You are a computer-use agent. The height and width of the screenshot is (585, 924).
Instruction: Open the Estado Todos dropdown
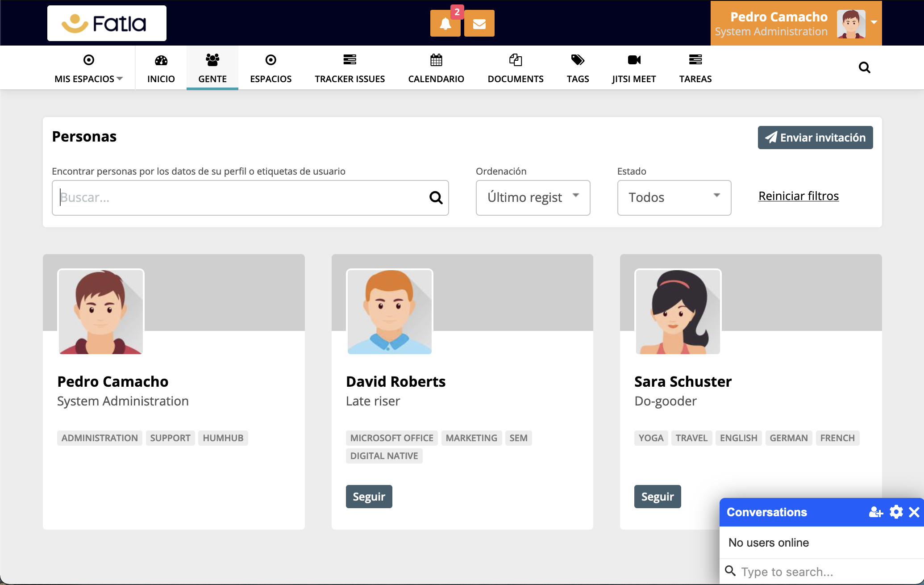pyautogui.click(x=674, y=198)
